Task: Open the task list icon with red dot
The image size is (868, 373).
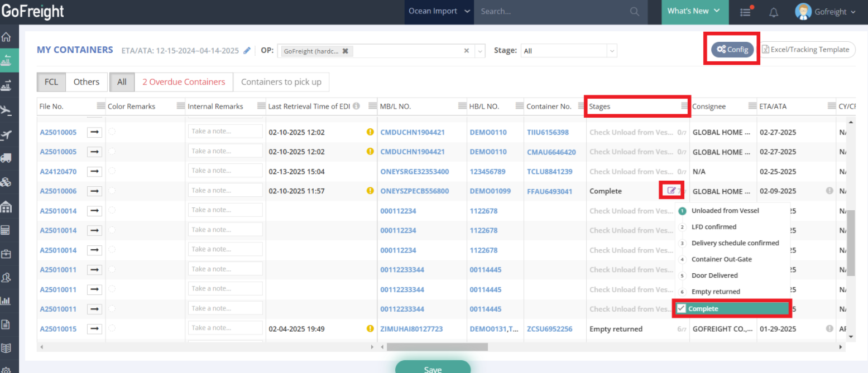Action: pyautogui.click(x=746, y=12)
